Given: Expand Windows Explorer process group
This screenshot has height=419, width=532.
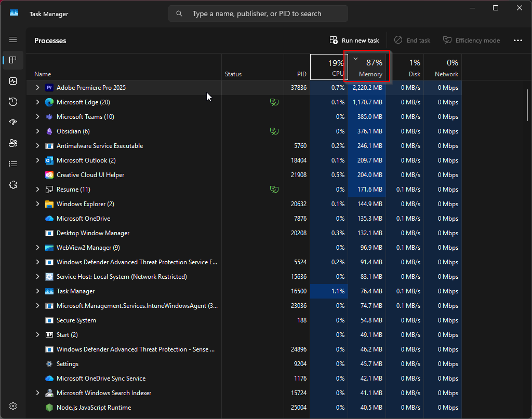Looking at the screenshot, I should [x=37, y=204].
